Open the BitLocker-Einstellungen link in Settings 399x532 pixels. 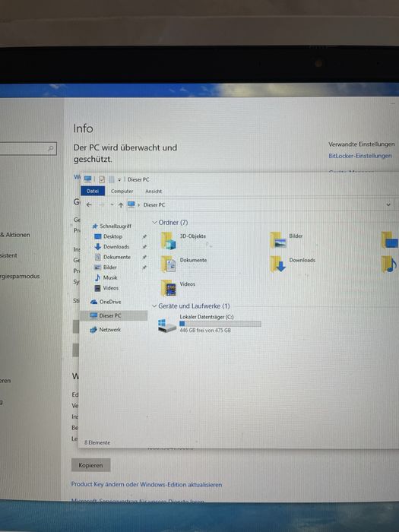click(360, 156)
